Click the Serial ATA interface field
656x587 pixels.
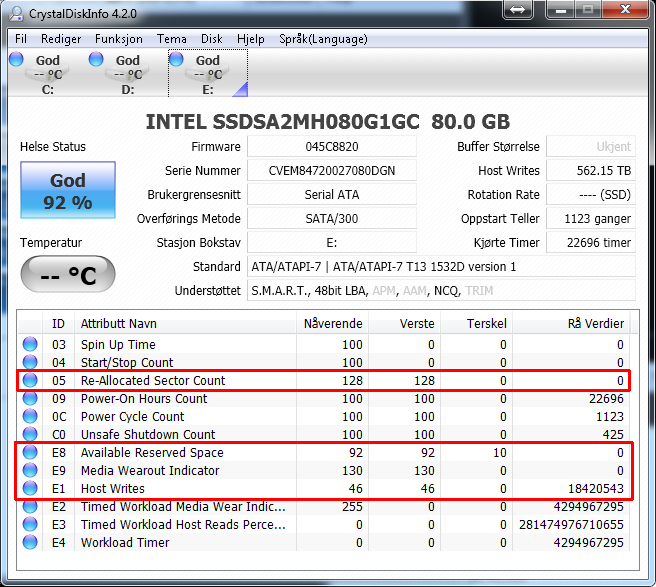[x=332, y=195]
